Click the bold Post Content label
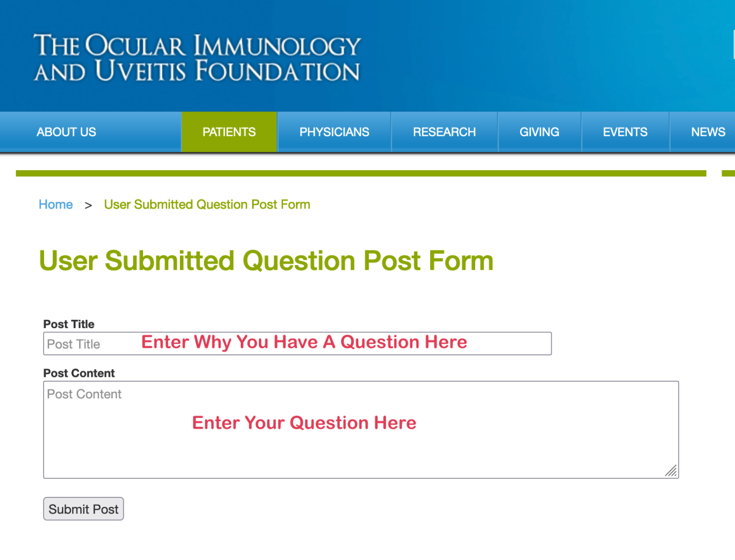Screen dimensions: 735x560 pyautogui.click(x=79, y=373)
